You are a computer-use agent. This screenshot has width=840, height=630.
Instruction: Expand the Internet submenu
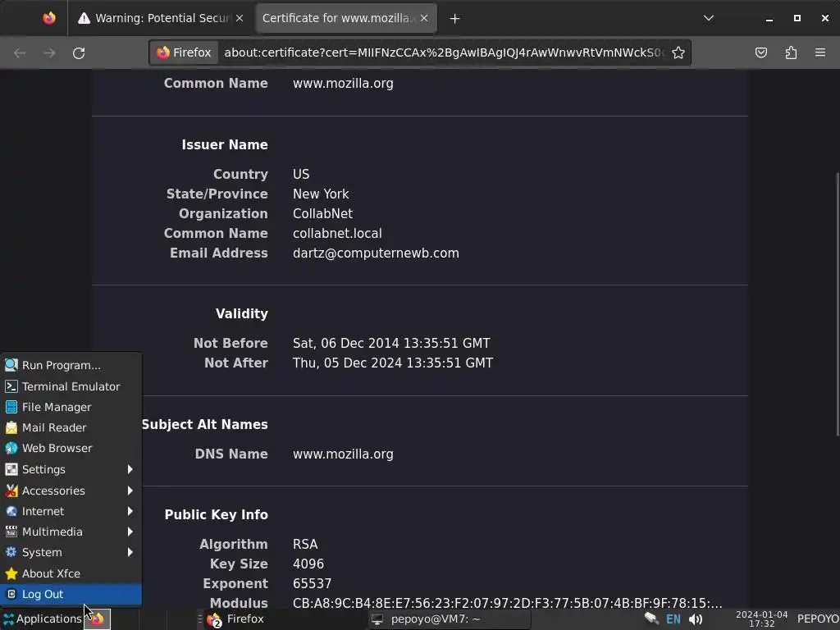pos(71,511)
